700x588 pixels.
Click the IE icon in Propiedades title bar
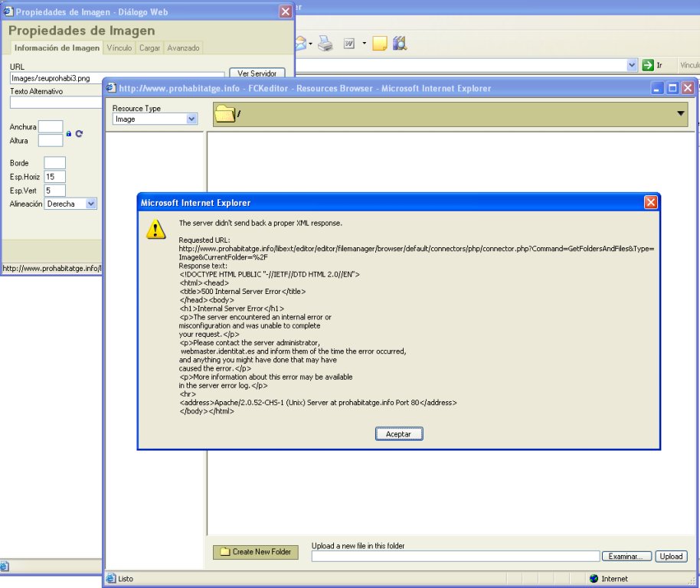(x=8, y=11)
